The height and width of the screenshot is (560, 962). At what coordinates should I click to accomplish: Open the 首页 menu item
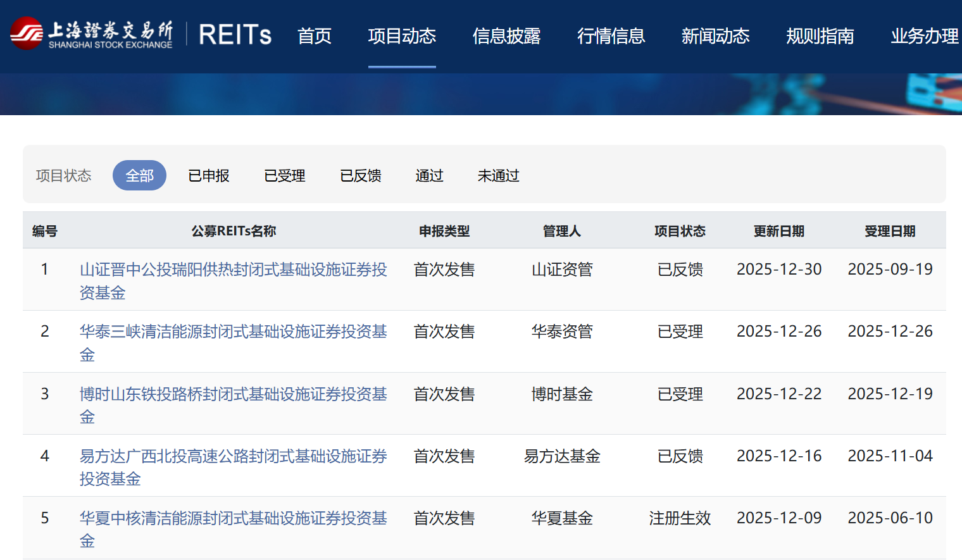click(315, 36)
